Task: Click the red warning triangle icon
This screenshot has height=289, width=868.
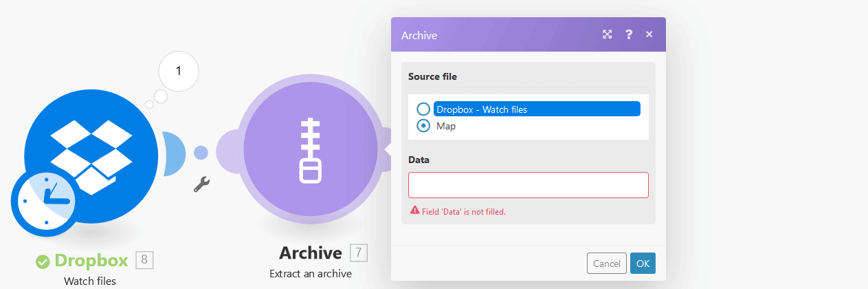Action: point(414,211)
